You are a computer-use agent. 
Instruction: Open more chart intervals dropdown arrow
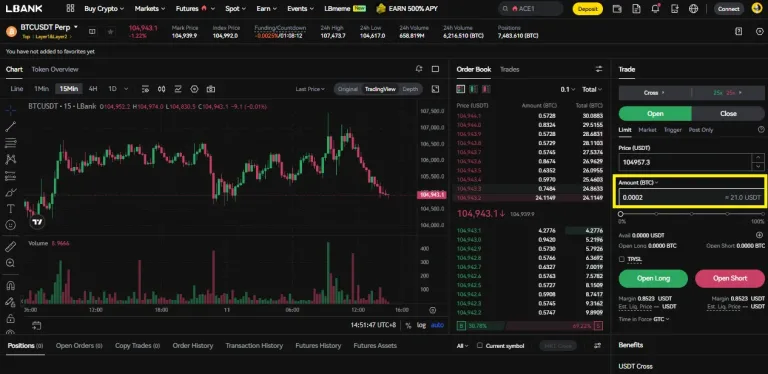pyautogui.click(x=126, y=89)
